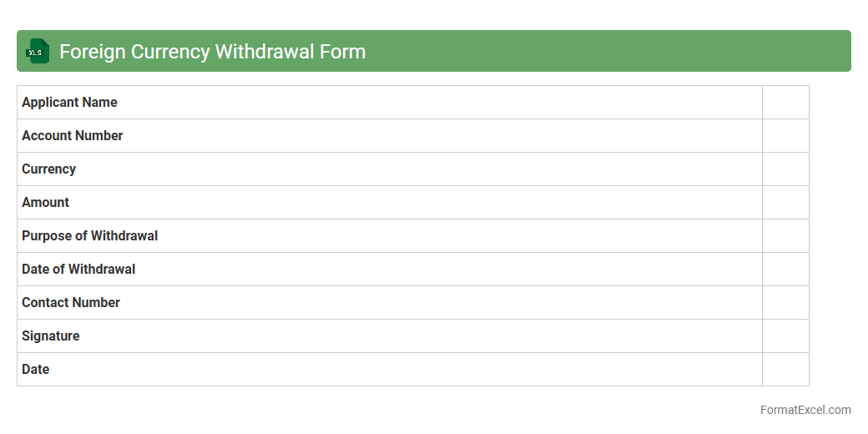Click the empty field beside Account Number

[785, 136]
